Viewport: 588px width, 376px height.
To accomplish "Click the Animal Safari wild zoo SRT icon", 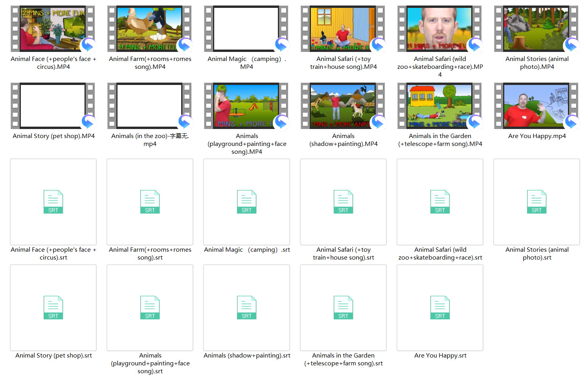I will (440, 202).
